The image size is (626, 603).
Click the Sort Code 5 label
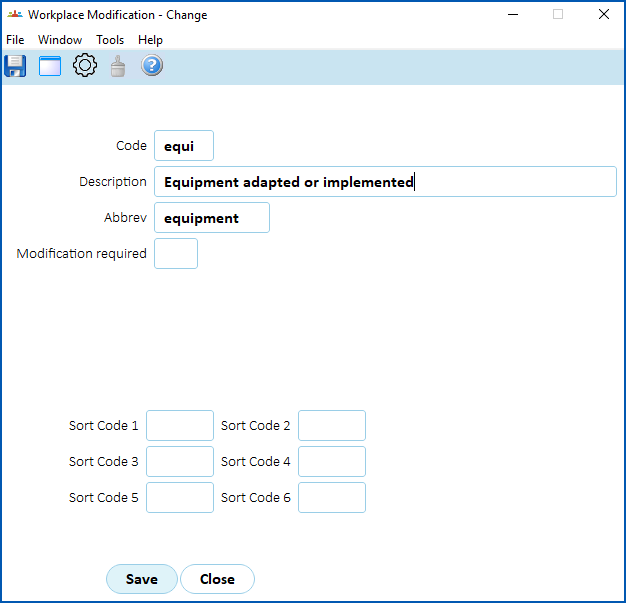pos(103,498)
